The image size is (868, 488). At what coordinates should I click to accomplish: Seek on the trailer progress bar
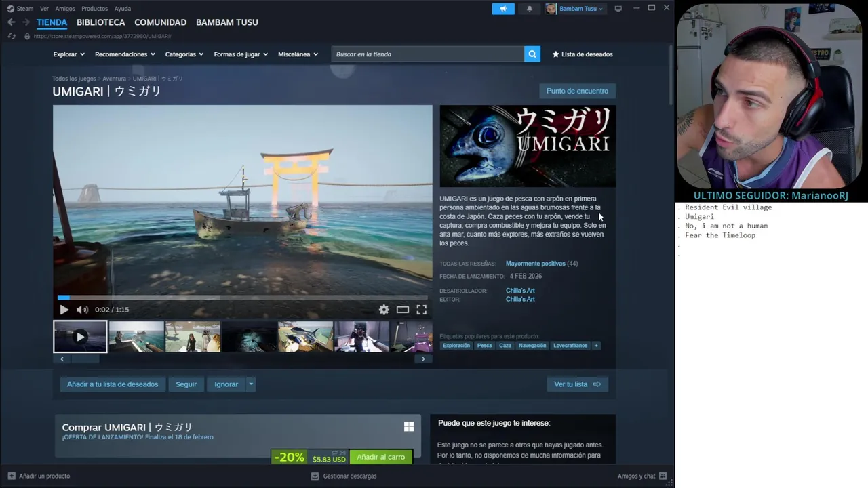click(243, 298)
